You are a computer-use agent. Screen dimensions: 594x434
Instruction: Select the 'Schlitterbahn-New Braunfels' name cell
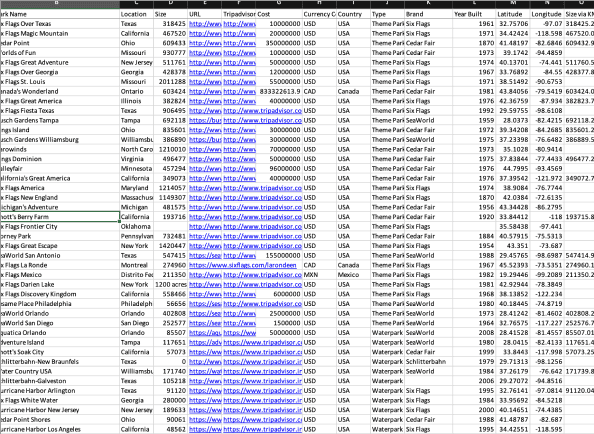click(x=59, y=362)
